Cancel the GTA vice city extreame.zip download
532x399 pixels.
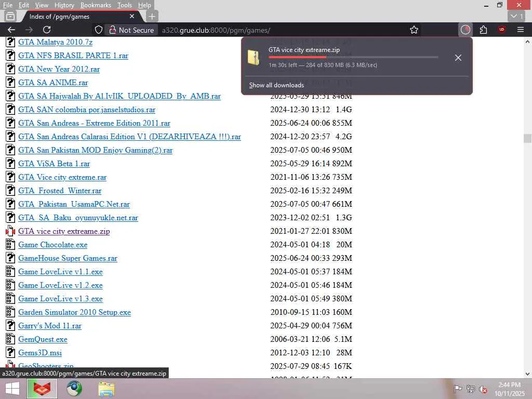[458, 58]
